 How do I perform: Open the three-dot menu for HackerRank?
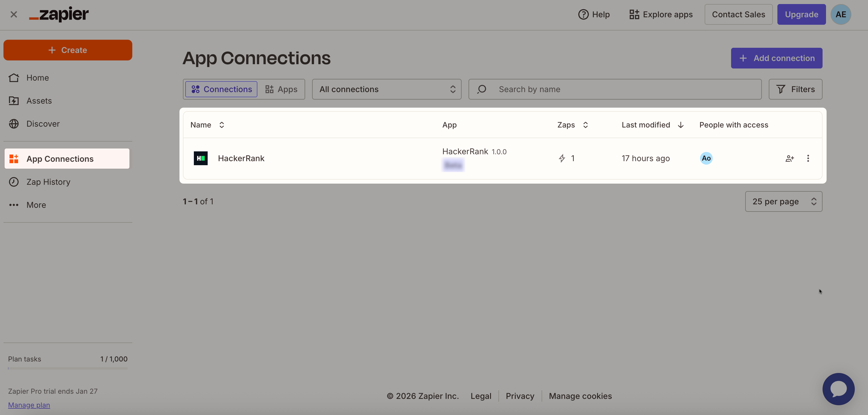[x=808, y=158]
